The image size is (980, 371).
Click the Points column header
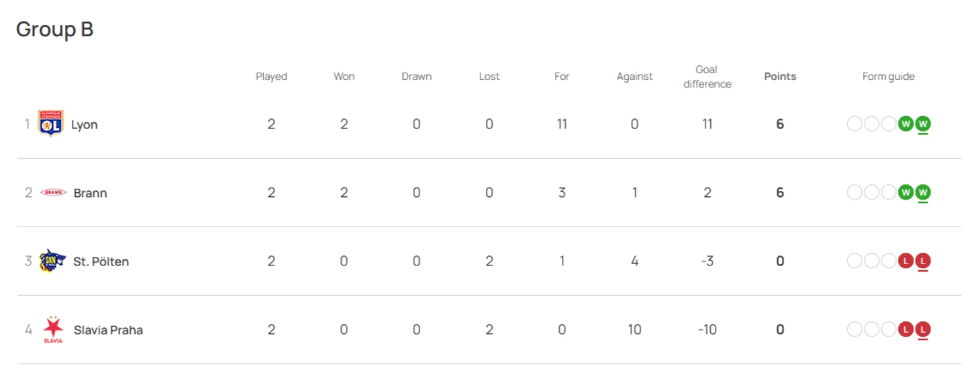tap(780, 77)
